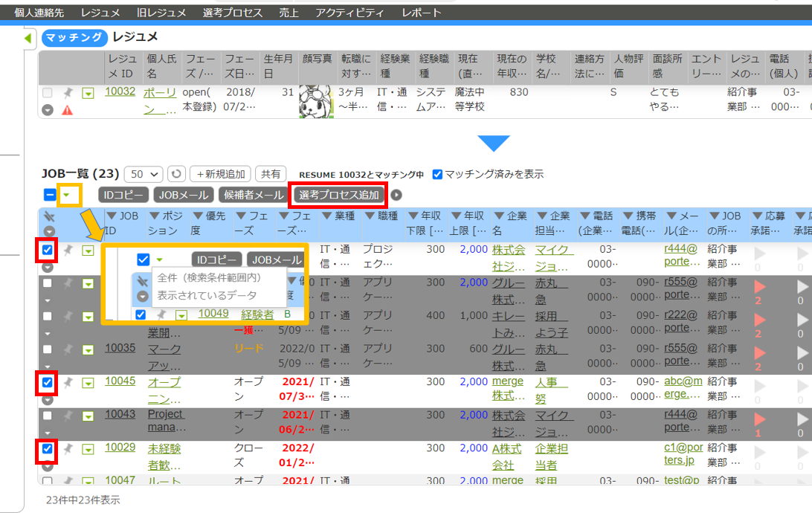Click the unpin icon in job table header
The height and width of the screenshot is (513, 812).
click(x=49, y=216)
